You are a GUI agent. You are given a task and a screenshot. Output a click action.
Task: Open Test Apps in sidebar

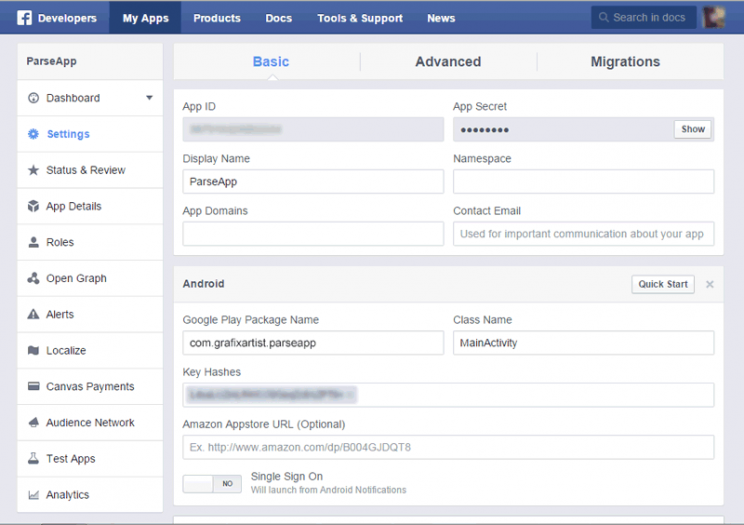90,459
